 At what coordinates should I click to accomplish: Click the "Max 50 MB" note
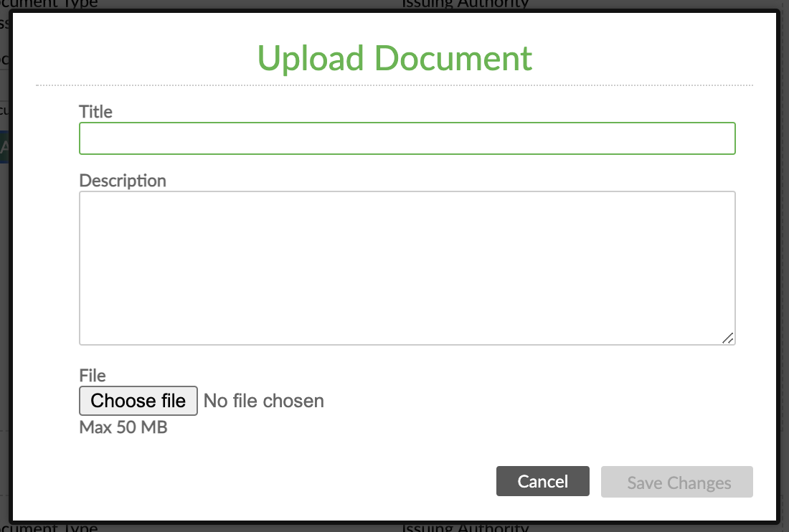click(123, 427)
